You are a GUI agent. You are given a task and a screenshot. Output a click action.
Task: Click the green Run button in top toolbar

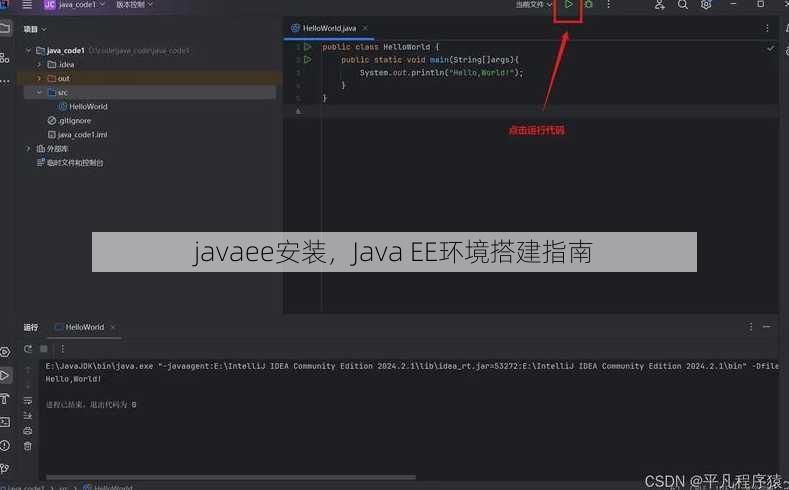tap(569, 5)
